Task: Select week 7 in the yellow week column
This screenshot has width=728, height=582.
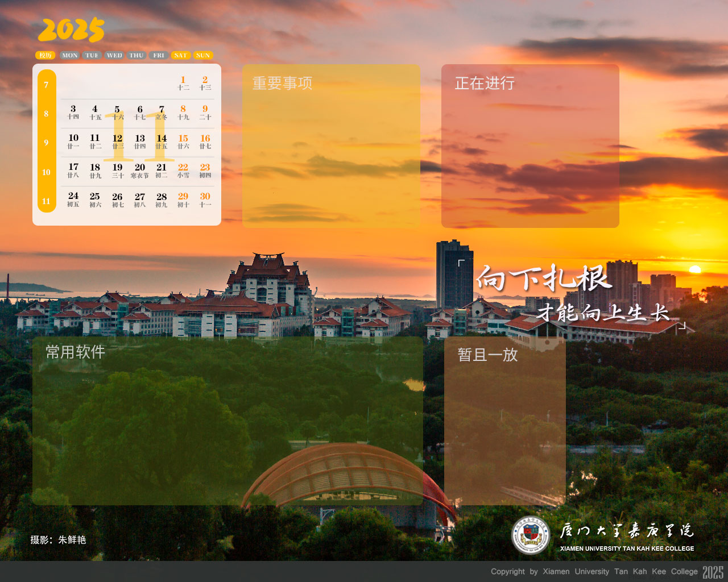Action: 46,85
